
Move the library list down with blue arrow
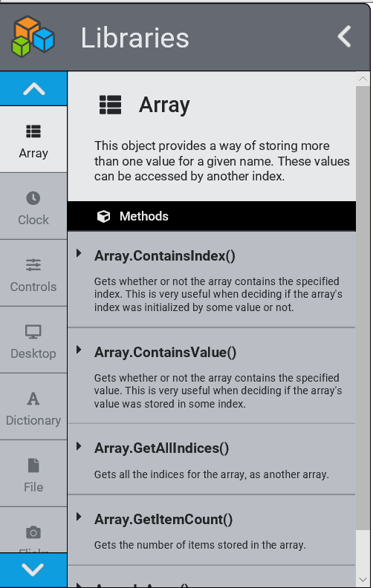[33, 570]
